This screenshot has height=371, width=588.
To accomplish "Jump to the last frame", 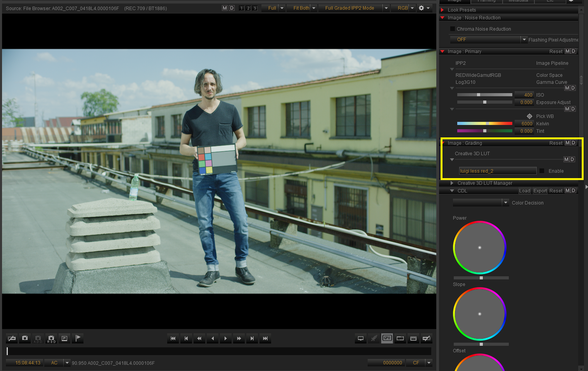I will click(x=265, y=339).
